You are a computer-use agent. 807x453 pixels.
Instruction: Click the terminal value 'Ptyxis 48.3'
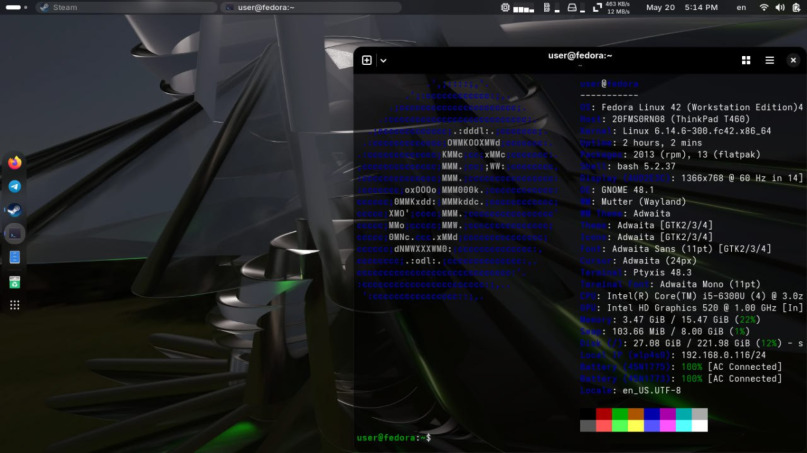662,273
